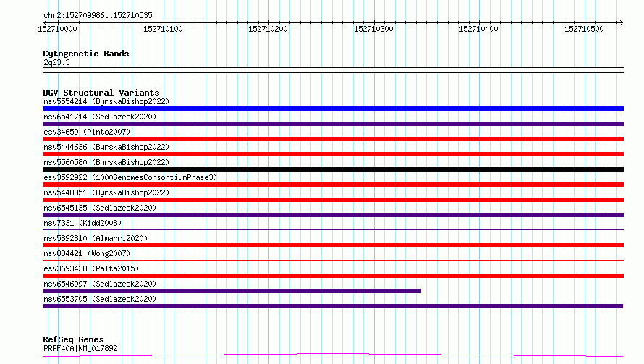Open variant nsv6541714 (Sedlazeck2020) label

click(100, 117)
